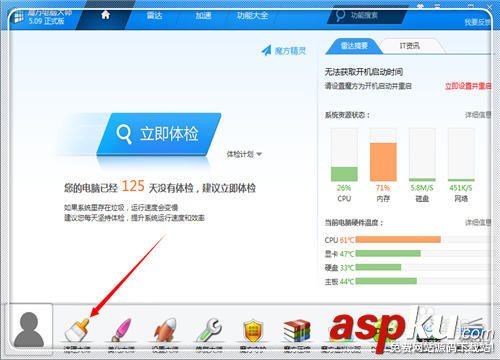The height and width of the screenshot is (360, 500).
Task: Launch 魔方精灵 paper plane icon
Action: point(267,50)
